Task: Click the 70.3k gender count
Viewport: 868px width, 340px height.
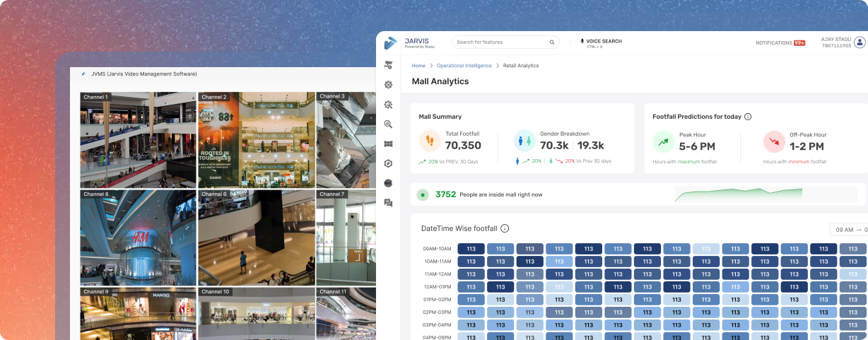Action: pos(555,146)
